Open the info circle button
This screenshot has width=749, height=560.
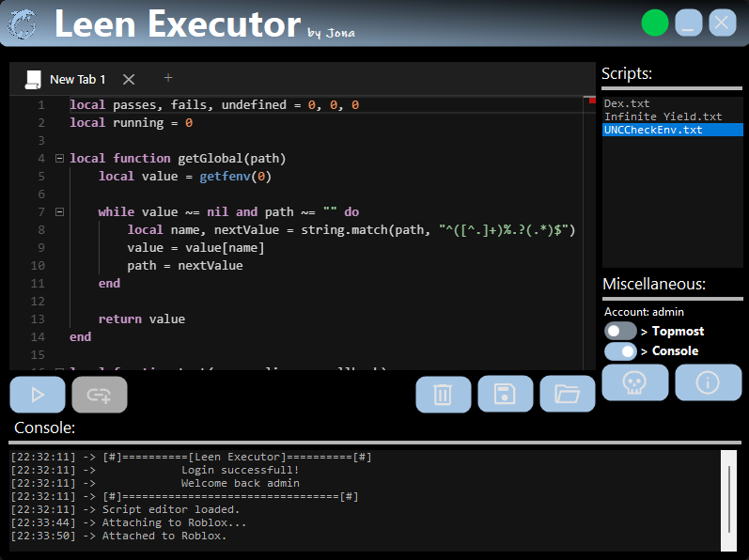709,382
